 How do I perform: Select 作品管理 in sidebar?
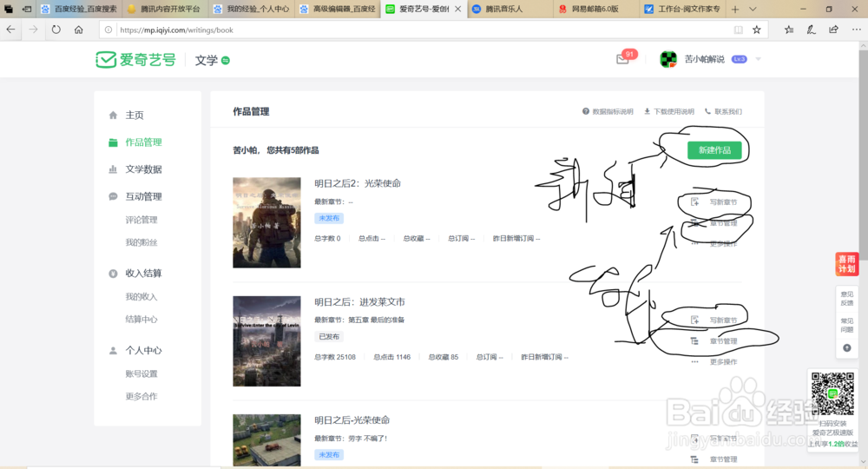click(143, 142)
